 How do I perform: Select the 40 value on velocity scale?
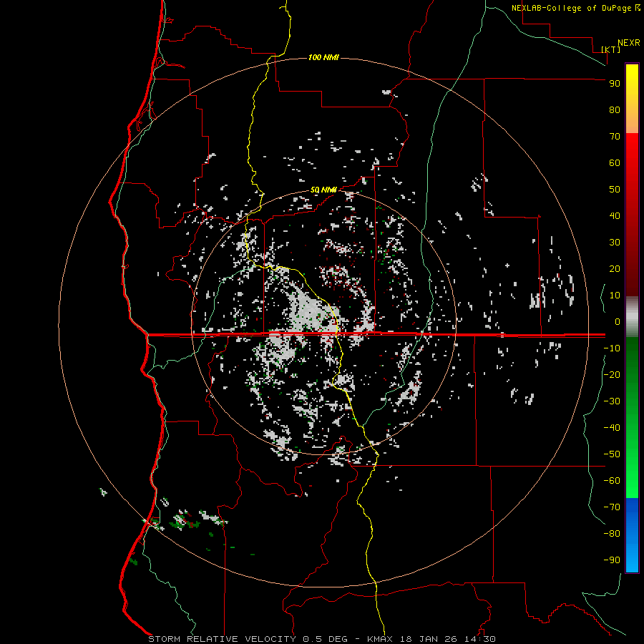pyautogui.click(x=615, y=216)
